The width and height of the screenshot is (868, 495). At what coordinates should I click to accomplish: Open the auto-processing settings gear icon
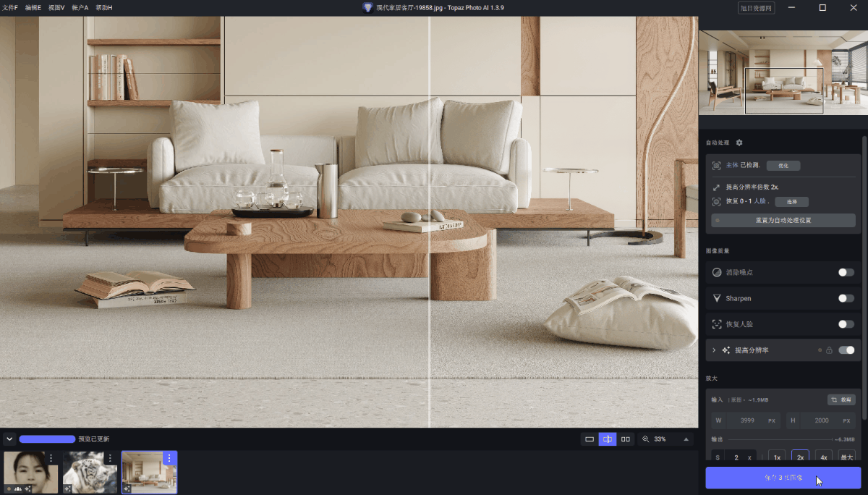click(x=739, y=143)
